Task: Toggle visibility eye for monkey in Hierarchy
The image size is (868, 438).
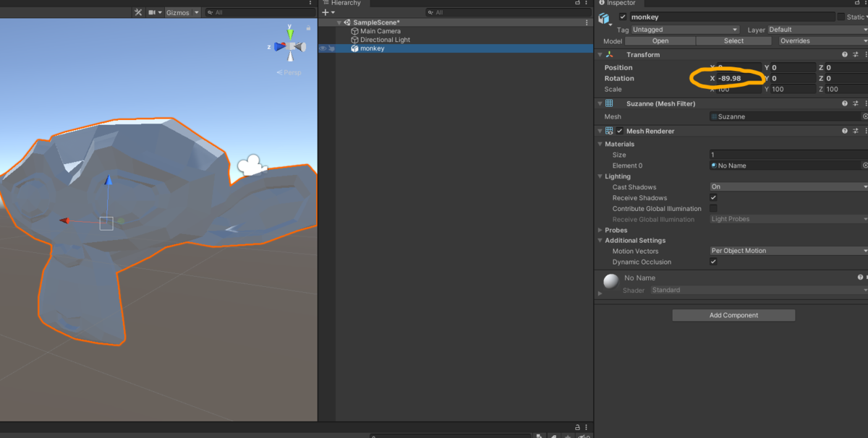Action: [x=323, y=48]
